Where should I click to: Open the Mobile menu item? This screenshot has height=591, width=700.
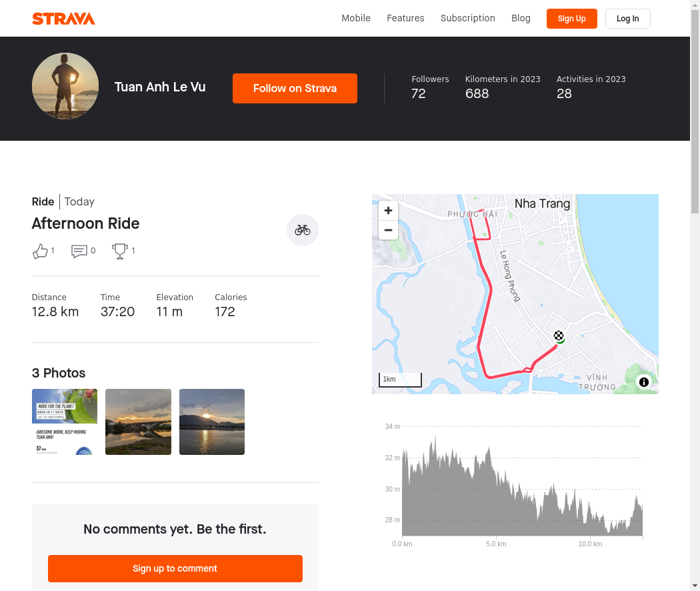click(356, 18)
